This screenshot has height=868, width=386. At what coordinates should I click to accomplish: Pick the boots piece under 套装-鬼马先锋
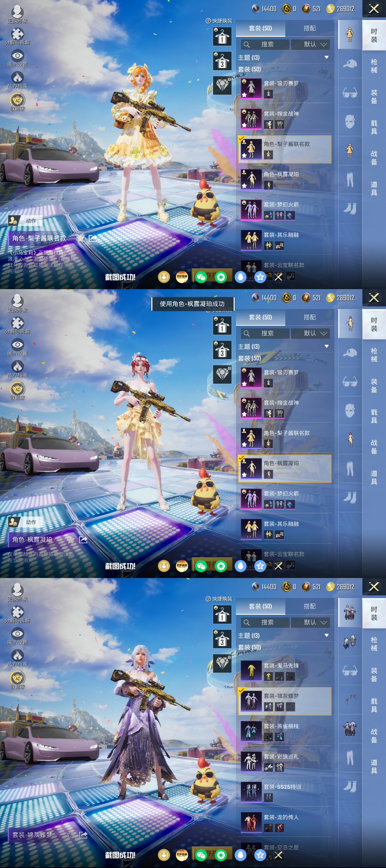[279, 676]
